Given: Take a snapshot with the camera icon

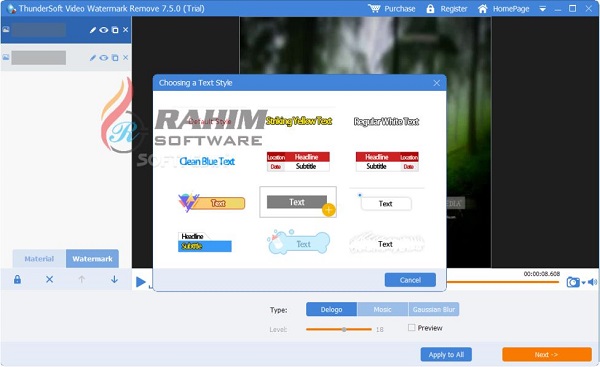Looking at the screenshot, I should pos(573,282).
